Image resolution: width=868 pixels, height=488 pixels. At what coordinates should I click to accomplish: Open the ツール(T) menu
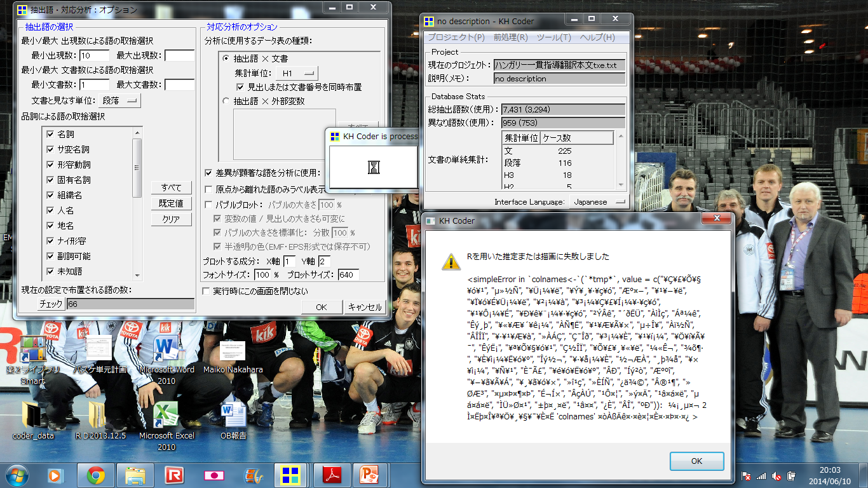click(554, 37)
